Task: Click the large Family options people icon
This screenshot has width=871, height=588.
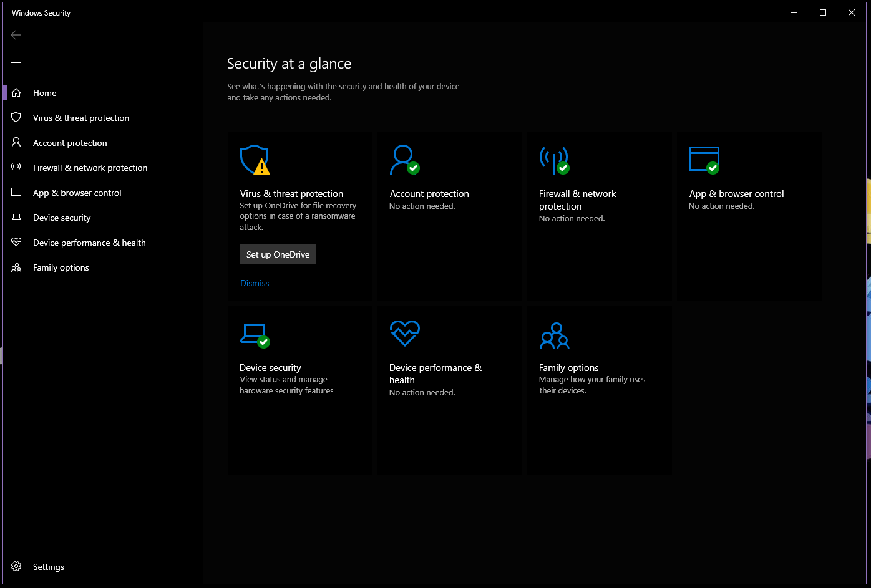Action: (x=555, y=335)
